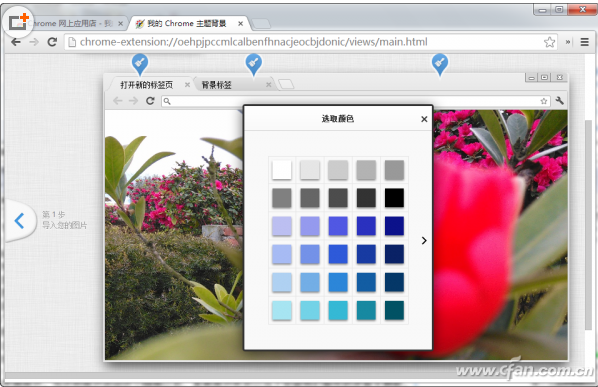Select the 我的 Chrome 主题背景 tab
598x387 pixels.
(187, 24)
